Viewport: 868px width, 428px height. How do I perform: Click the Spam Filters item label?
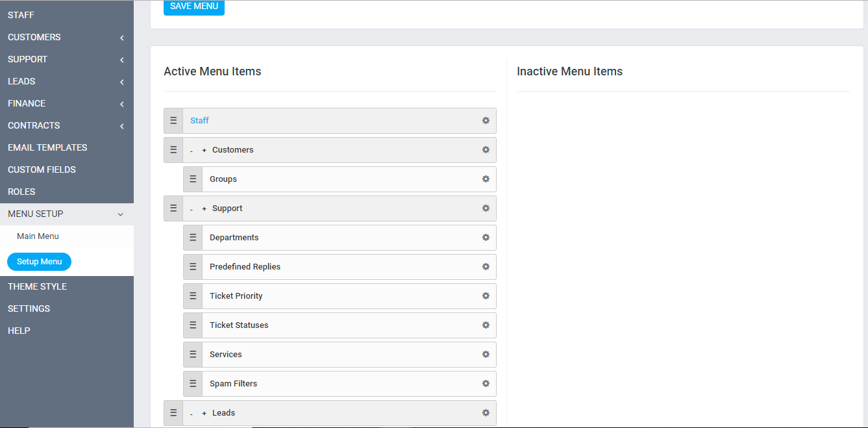(x=233, y=384)
